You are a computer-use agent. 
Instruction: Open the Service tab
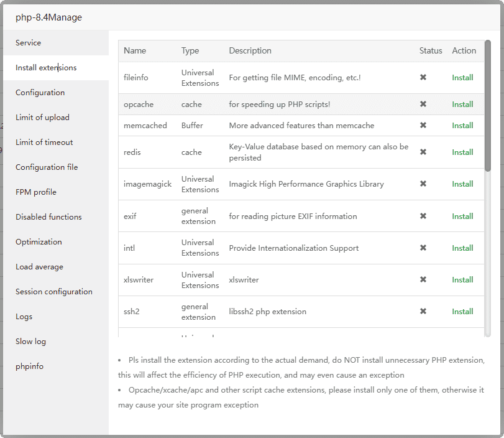pos(29,43)
